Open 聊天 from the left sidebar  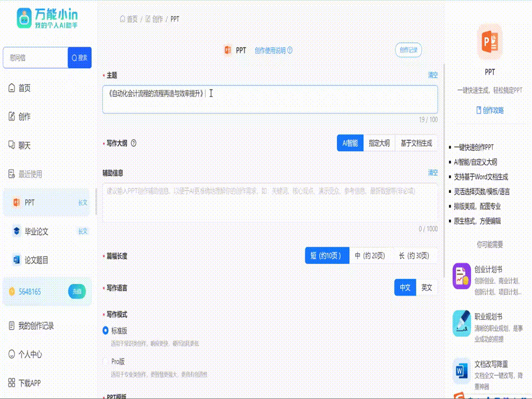(x=24, y=145)
